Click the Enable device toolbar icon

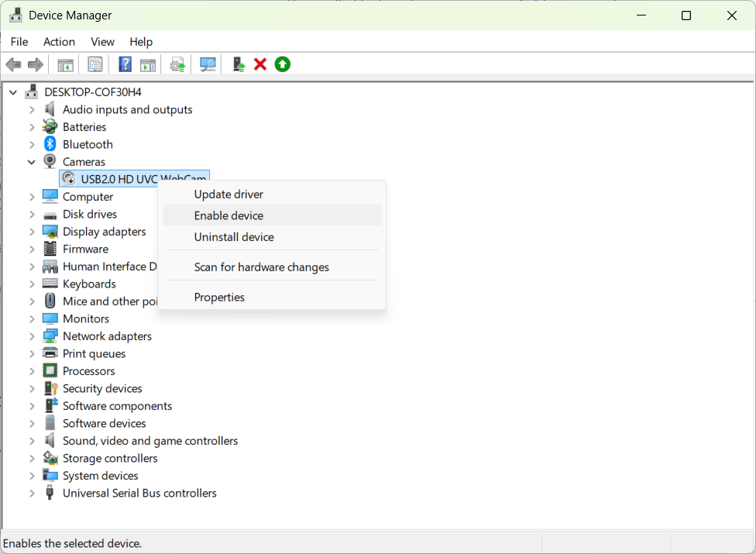(x=239, y=64)
